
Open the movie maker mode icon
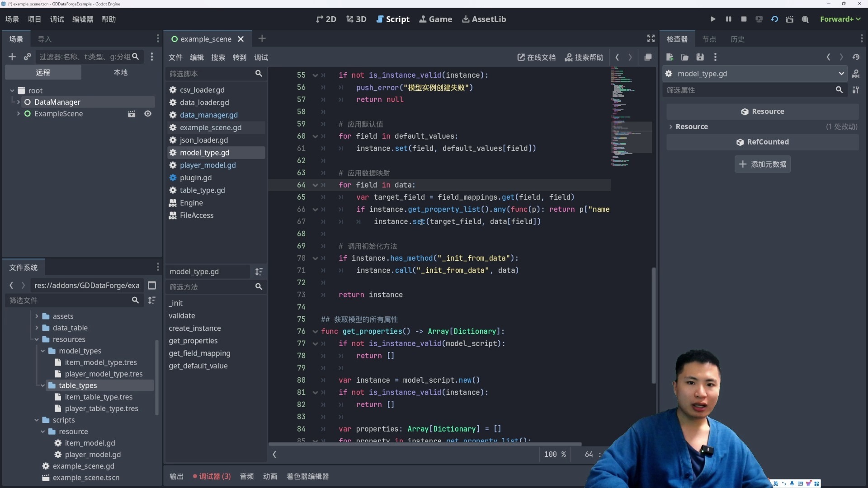pyautogui.click(x=805, y=19)
